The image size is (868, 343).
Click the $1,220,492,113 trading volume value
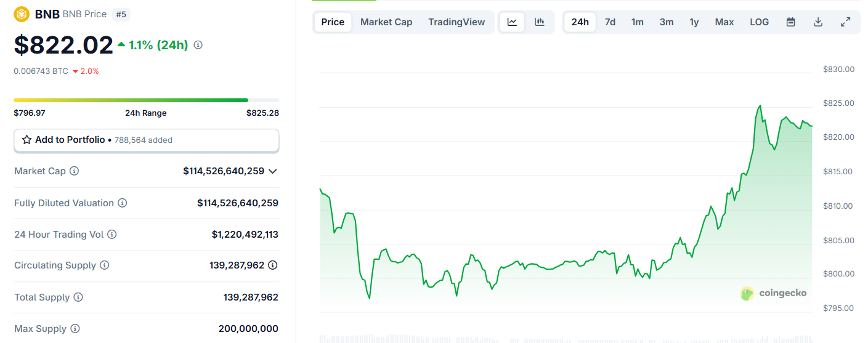click(x=245, y=235)
